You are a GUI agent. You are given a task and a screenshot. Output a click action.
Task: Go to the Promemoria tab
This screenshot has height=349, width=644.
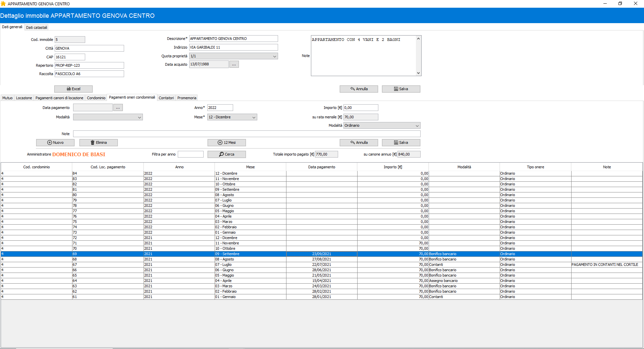pos(186,98)
